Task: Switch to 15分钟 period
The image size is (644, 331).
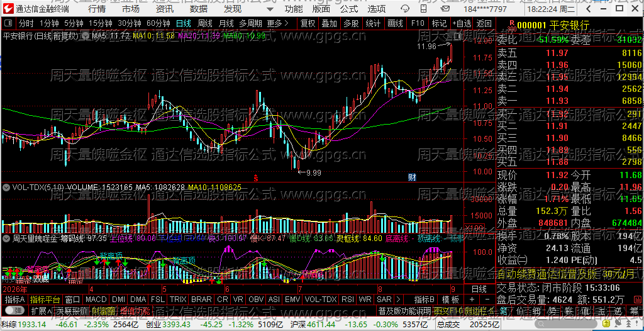Action: point(101,23)
